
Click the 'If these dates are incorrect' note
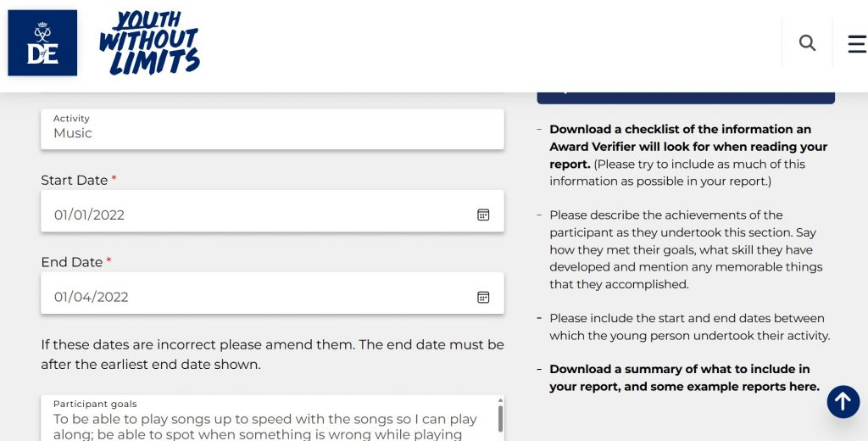click(x=271, y=354)
